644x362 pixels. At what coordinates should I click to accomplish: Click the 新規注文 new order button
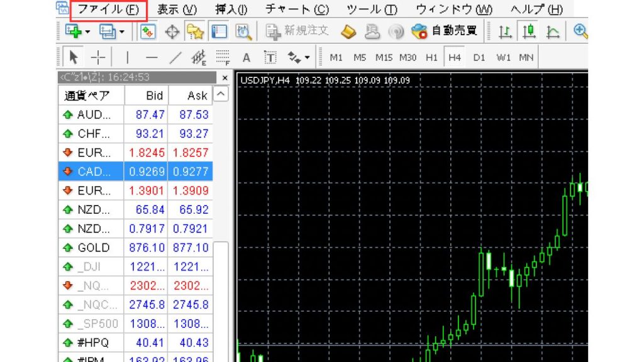point(297,31)
